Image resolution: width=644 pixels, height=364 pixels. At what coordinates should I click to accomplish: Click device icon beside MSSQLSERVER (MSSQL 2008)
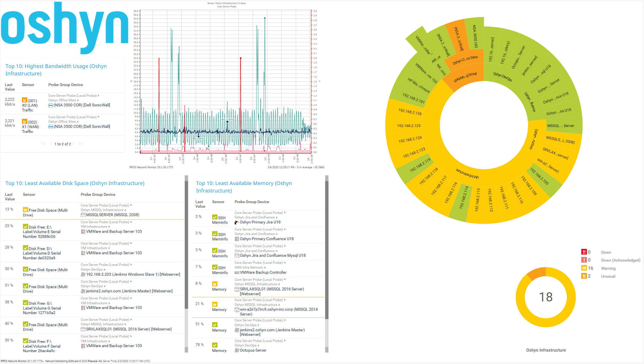point(83,215)
